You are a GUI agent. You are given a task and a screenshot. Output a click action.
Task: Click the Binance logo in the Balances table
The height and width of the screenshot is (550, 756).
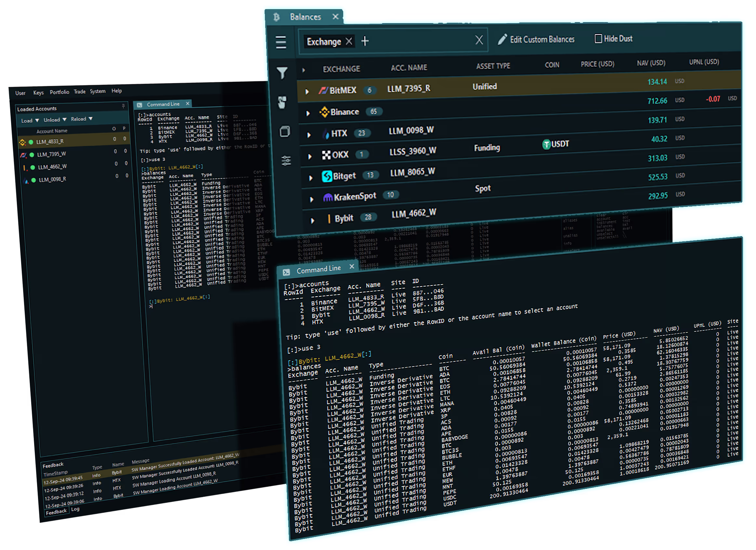point(324,112)
